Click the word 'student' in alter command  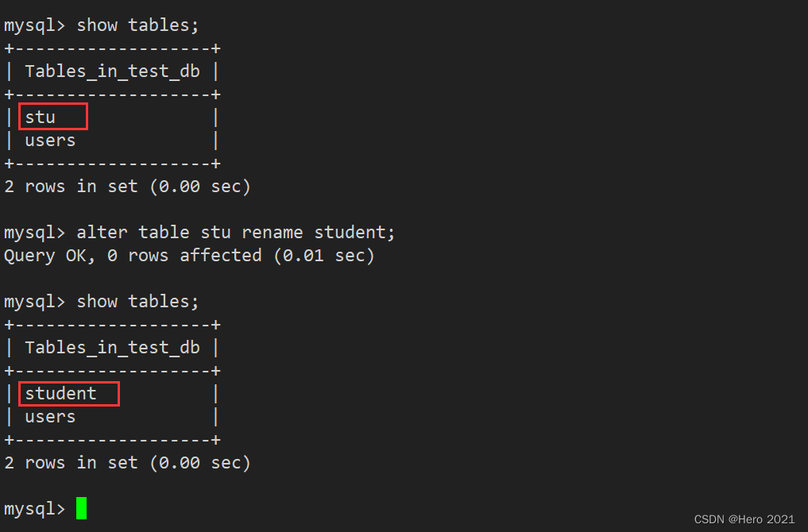(x=350, y=233)
